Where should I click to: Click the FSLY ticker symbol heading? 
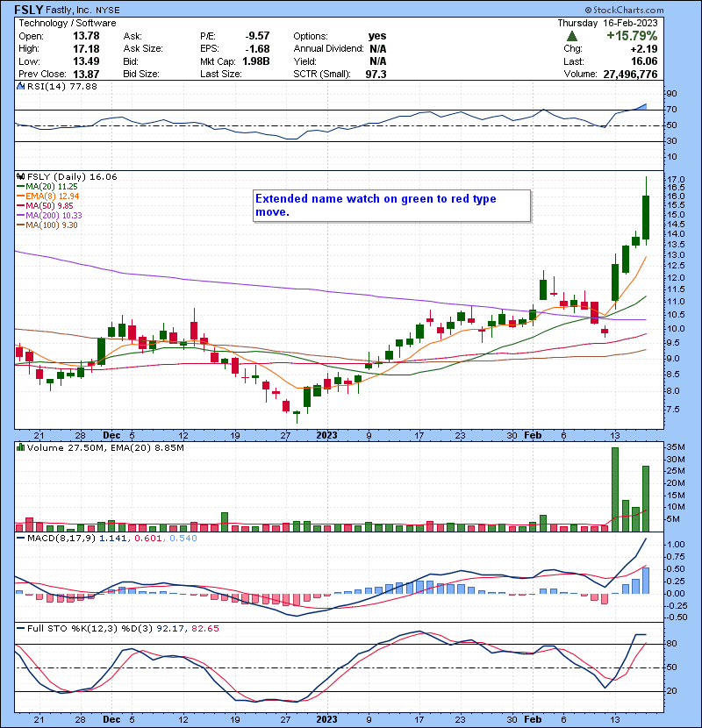29,10
